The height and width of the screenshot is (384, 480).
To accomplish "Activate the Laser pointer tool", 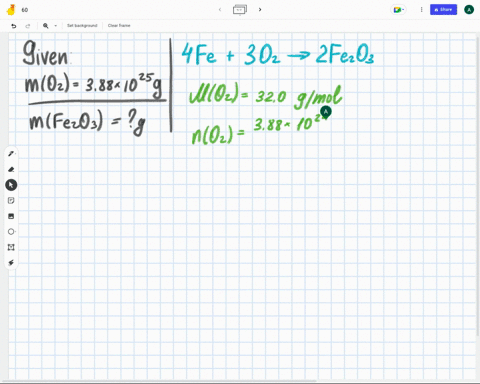I will [x=11, y=263].
